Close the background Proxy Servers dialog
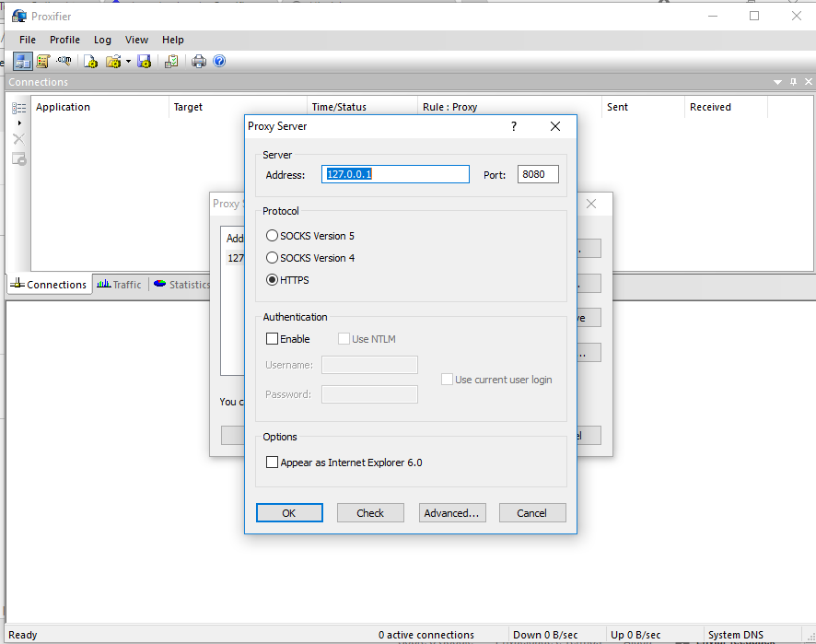 click(591, 204)
